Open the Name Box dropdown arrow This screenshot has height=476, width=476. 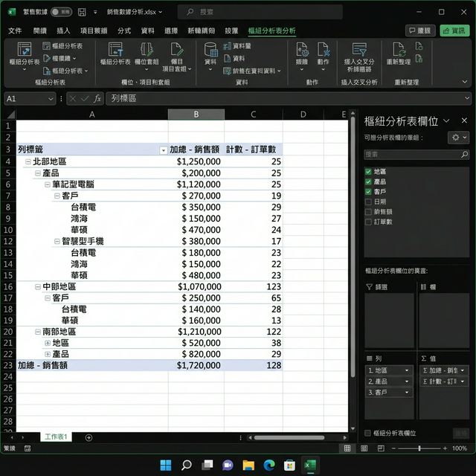point(51,99)
